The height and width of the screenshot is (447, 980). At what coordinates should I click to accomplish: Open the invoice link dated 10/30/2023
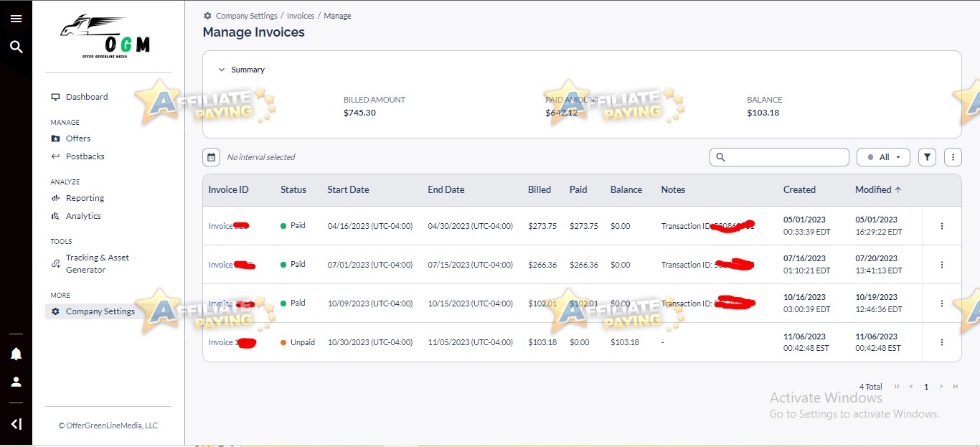[222, 342]
